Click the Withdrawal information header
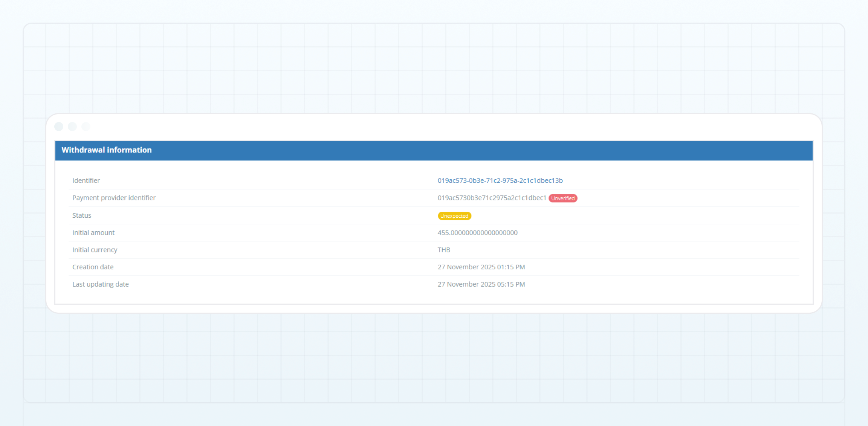 point(107,150)
